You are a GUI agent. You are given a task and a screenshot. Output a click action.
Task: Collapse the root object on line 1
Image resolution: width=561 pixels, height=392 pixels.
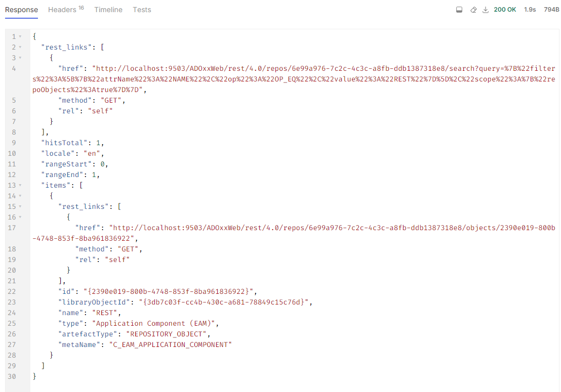tap(20, 36)
